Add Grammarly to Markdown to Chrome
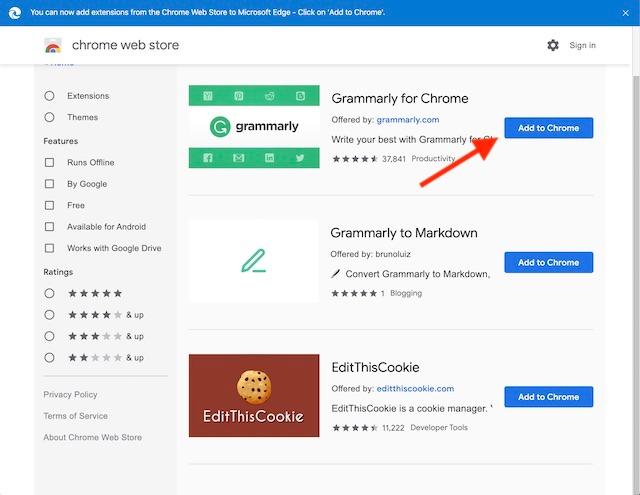The width and height of the screenshot is (640, 495). point(549,262)
